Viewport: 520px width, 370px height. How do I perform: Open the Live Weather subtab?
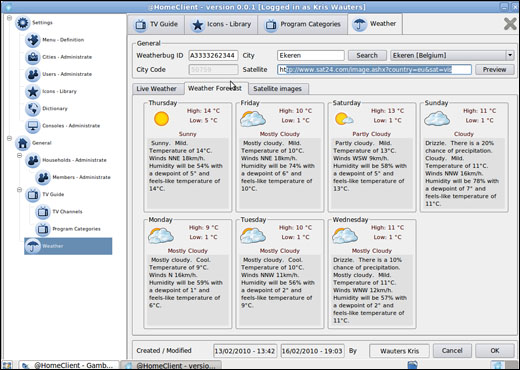(156, 89)
